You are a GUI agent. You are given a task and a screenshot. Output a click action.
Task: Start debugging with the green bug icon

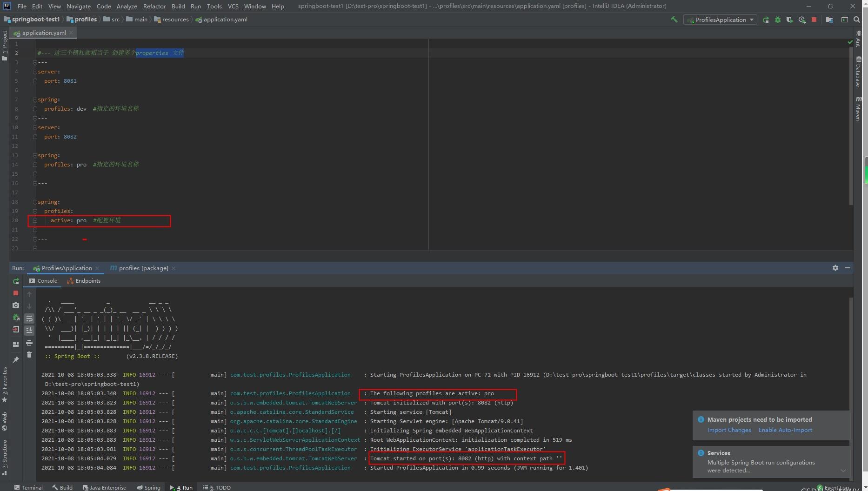pyautogui.click(x=778, y=20)
